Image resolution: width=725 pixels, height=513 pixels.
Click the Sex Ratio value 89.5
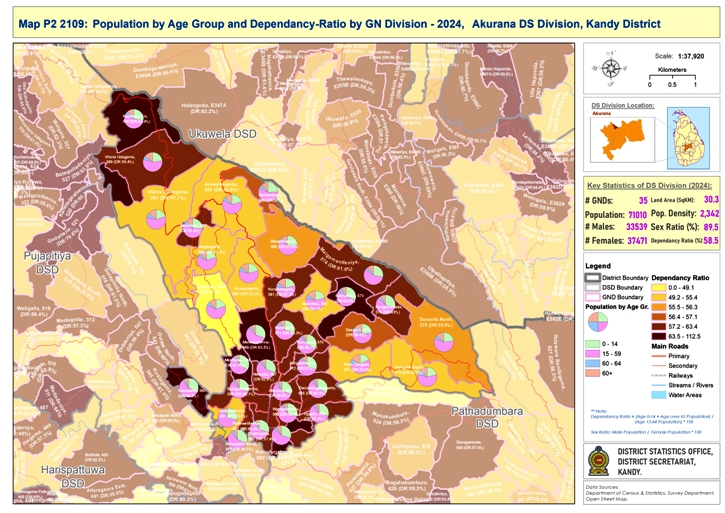pos(712,227)
